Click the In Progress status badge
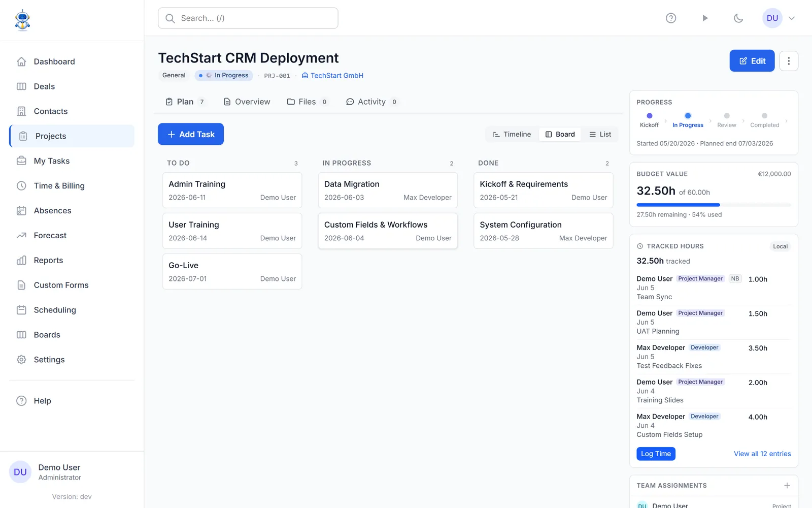Viewport: 812px width, 508px height. [x=224, y=76]
